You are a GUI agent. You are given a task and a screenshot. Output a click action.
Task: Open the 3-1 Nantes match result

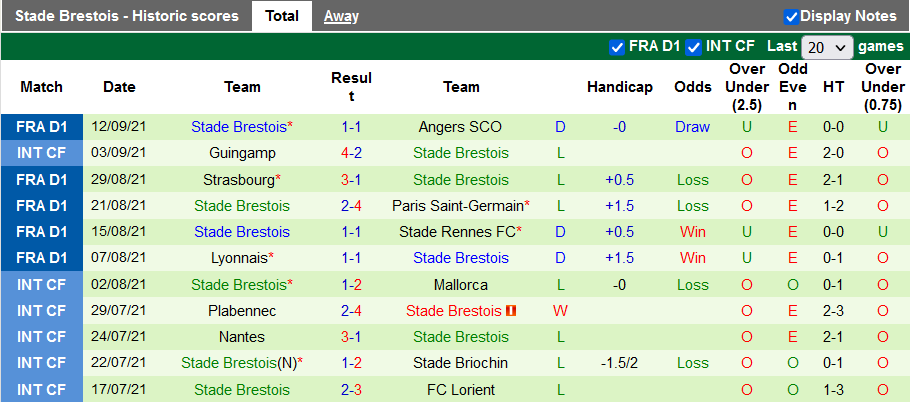pos(351,337)
